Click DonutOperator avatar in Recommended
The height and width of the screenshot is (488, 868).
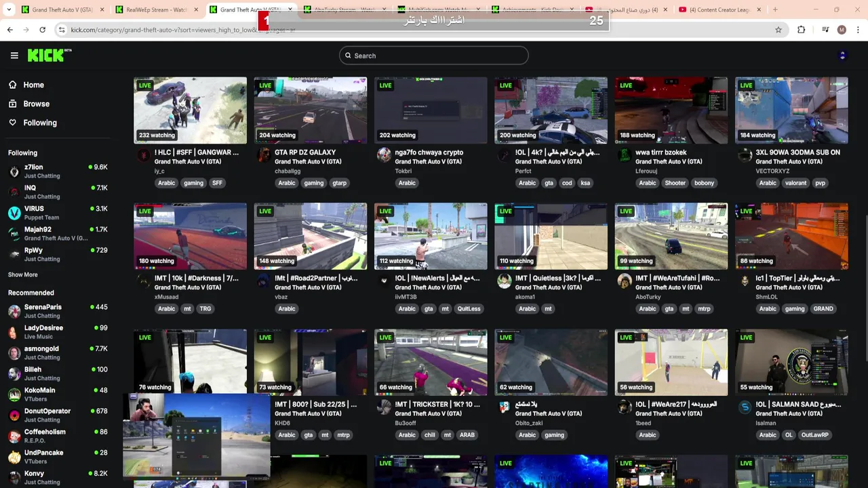click(14, 415)
